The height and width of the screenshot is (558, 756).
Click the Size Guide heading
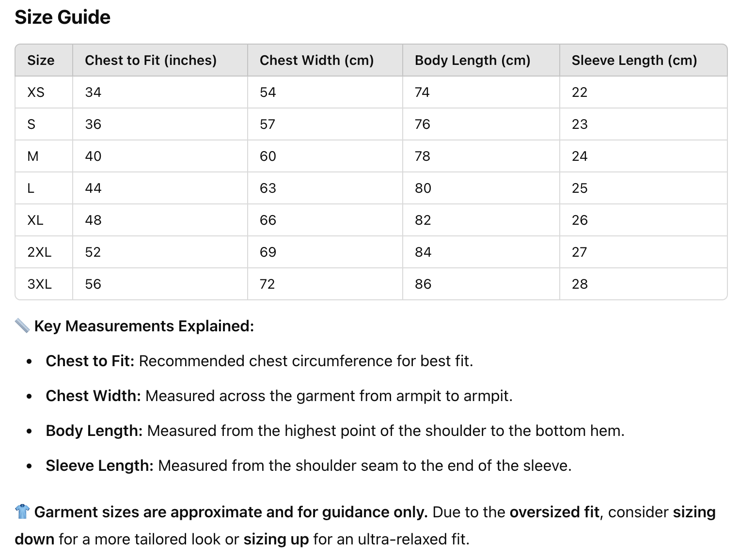[x=63, y=17]
